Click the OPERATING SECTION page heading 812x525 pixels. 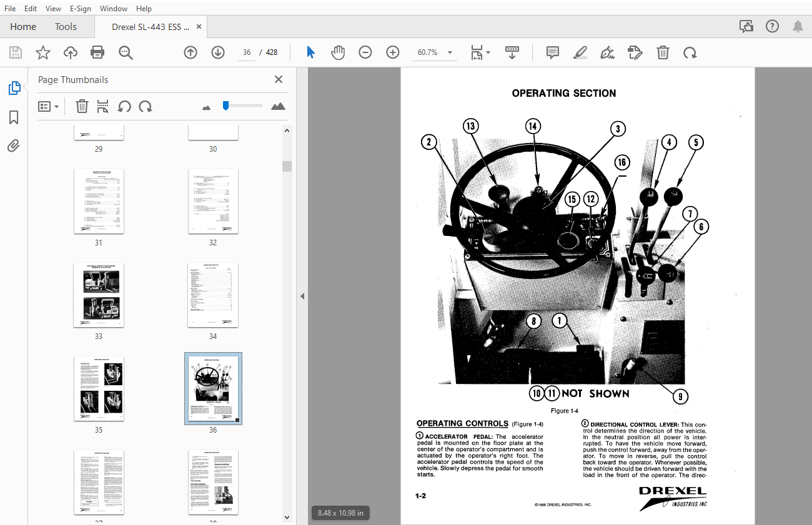tap(564, 93)
